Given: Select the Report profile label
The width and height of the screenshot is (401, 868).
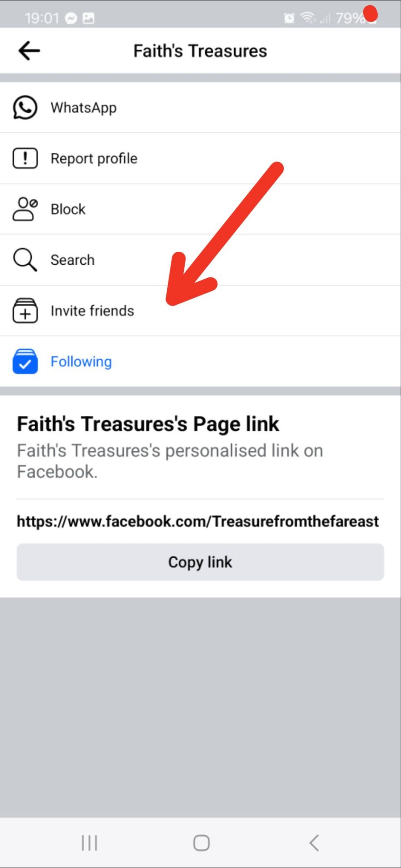Looking at the screenshot, I should [x=94, y=158].
